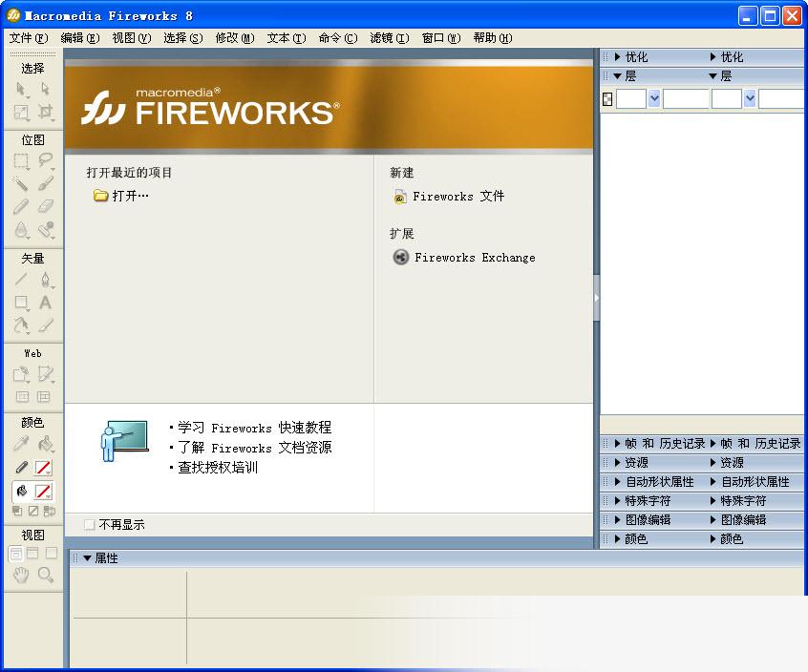
Task: Click the fill color bucket icon
Action: point(22,491)
